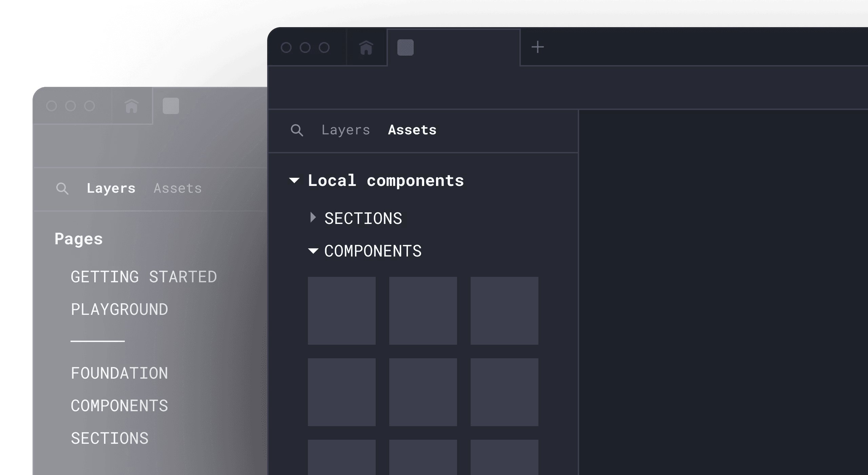Collapse the COMPONENTS folder in Assets

313,251
